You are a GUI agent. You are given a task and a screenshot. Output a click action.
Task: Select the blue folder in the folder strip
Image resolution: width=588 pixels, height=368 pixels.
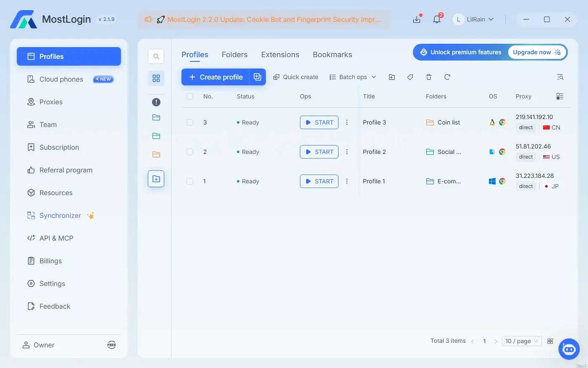[156, 117]
